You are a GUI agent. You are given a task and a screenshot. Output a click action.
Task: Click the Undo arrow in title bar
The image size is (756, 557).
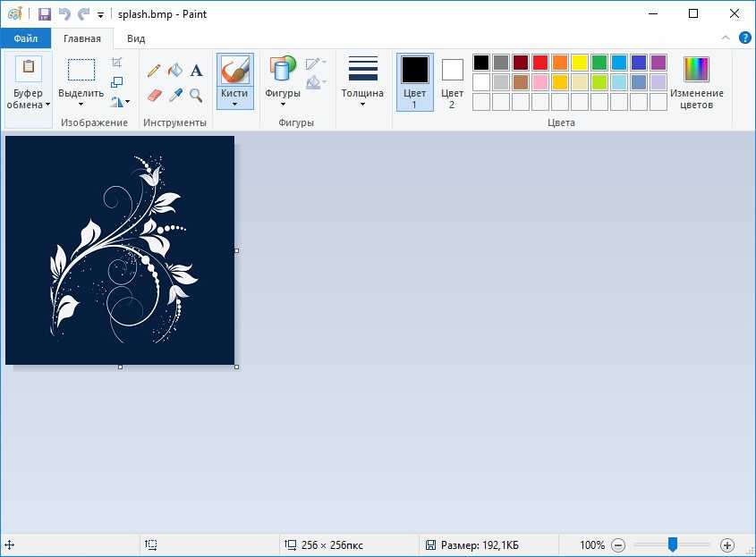pyautogui.click(x=64, y=14)
